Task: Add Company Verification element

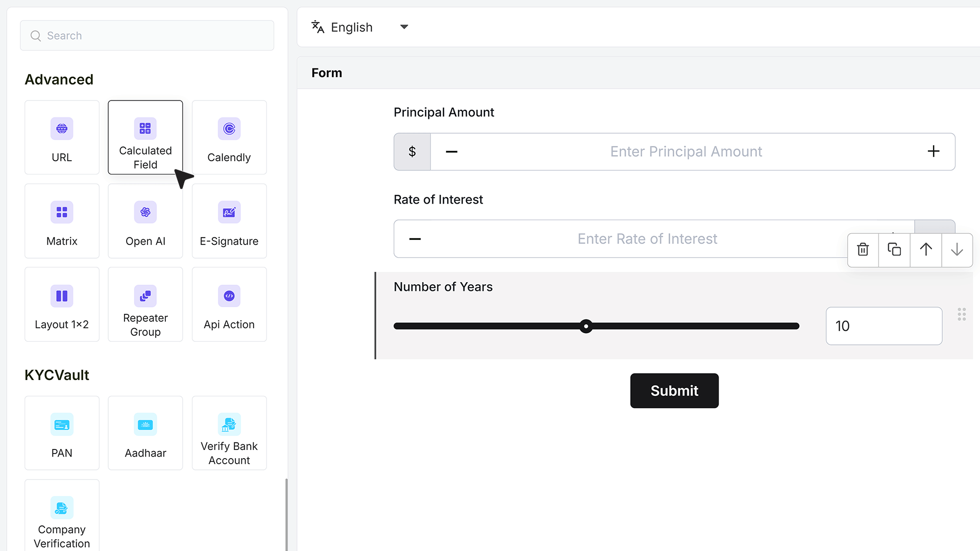Action: (62, 516)
